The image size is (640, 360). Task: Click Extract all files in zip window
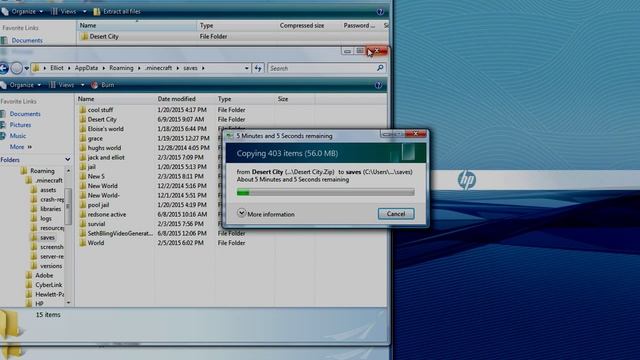117,11
